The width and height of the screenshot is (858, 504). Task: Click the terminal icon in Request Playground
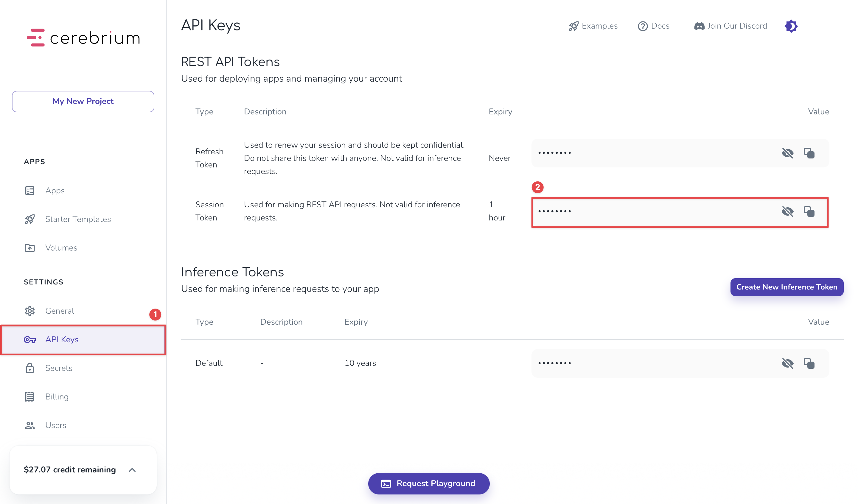point(386,483)
